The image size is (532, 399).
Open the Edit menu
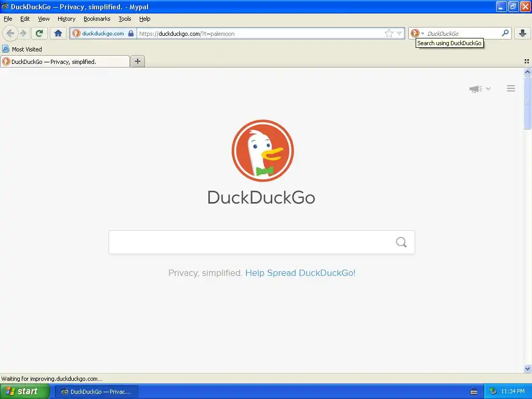click(x=25, y=19)
